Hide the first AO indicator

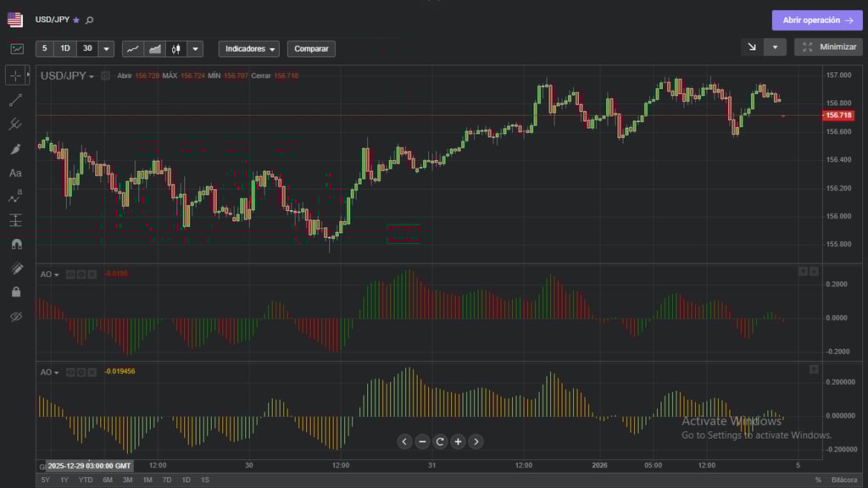point(70,274)
